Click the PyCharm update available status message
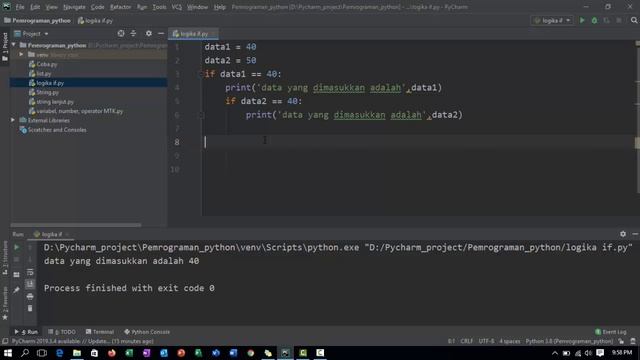Image resolution: width=640 pixels, height=360 pixels. [x=82, y=341]
